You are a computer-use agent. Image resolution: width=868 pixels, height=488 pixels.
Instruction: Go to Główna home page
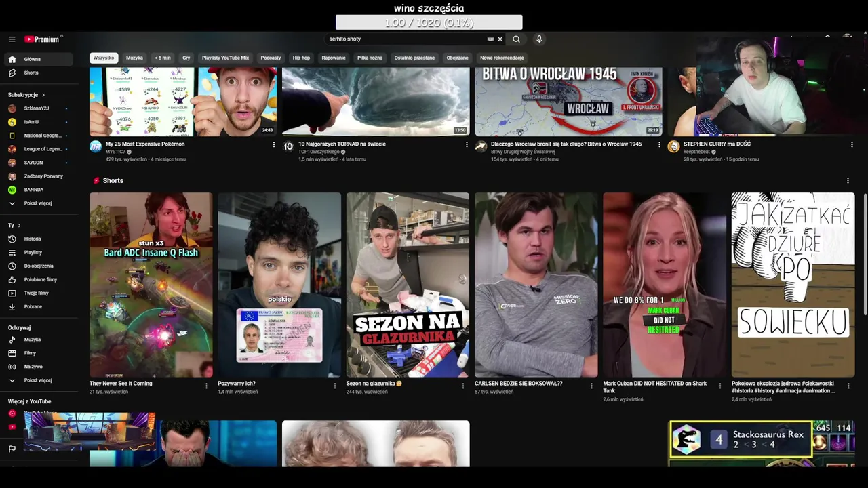[x=39, y=59]
